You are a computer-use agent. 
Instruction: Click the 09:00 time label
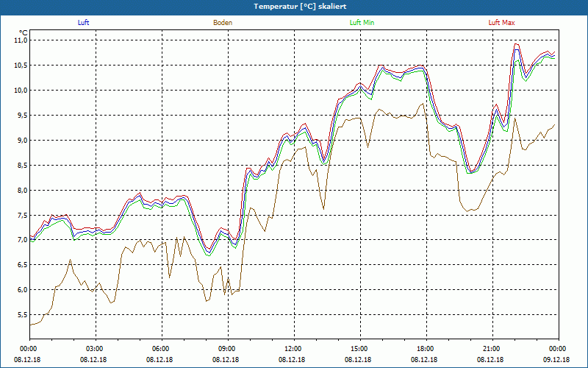tap(226, 349)
